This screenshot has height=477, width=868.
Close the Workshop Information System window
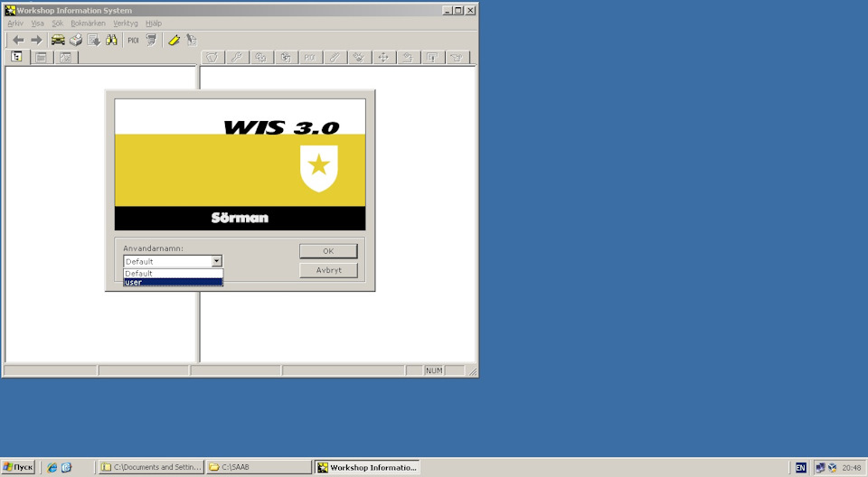470,10
